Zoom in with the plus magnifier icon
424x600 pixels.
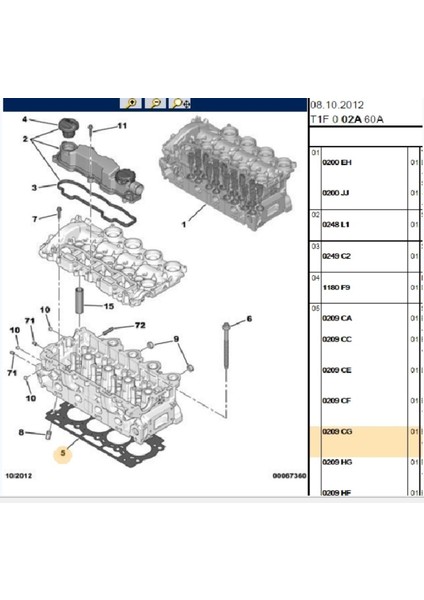[131, 104]
